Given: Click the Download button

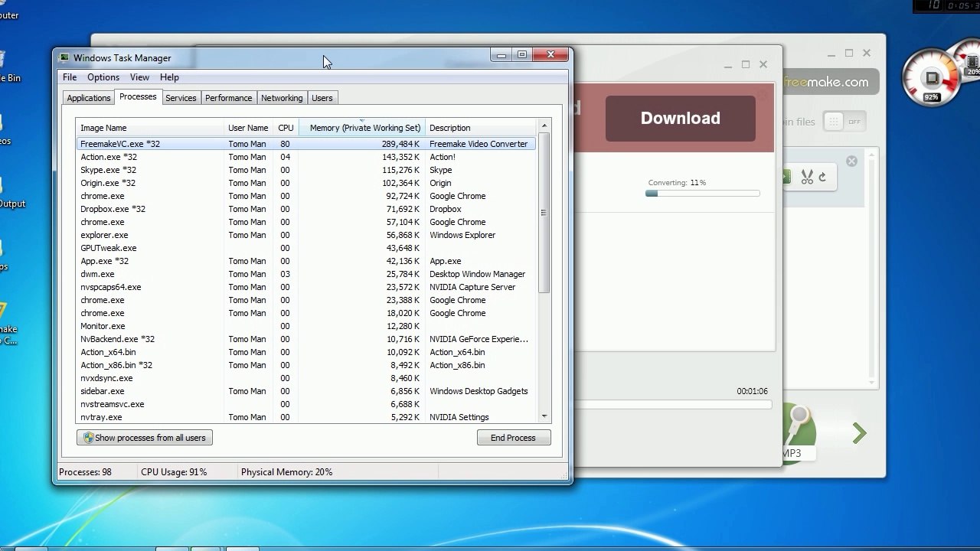Looking at the screenshot, I should (681, 119).
